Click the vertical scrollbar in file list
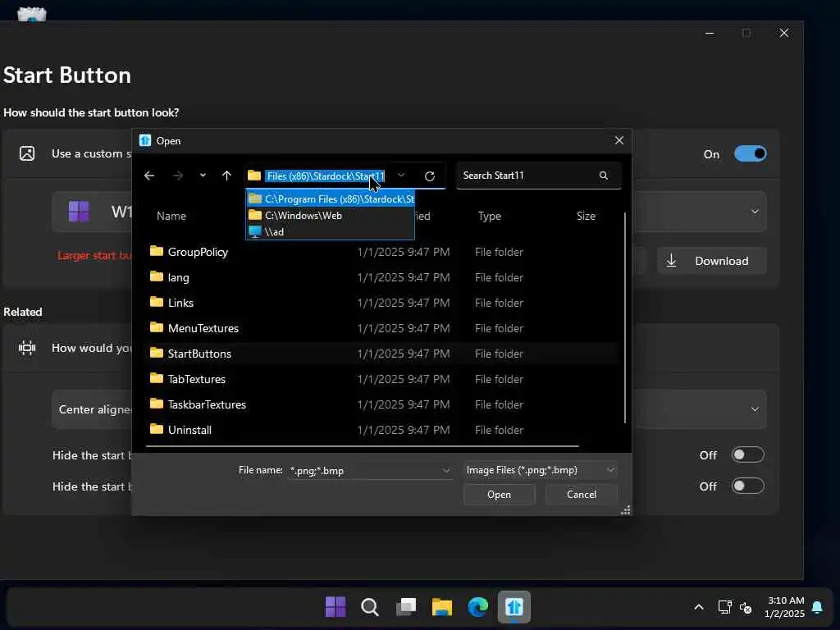This screenshot has width=840, height=630. 624,317
